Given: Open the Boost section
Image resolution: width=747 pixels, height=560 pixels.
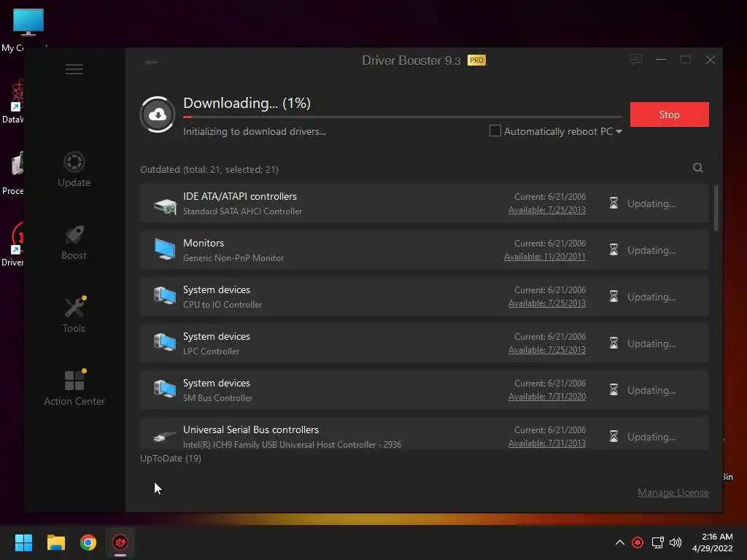Looking at the screenshot, I should click(74, 242).
